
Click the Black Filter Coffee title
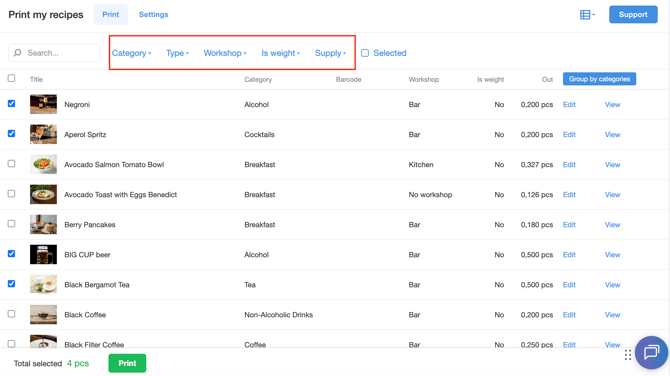pyautogui.click(x=94, y=345)
